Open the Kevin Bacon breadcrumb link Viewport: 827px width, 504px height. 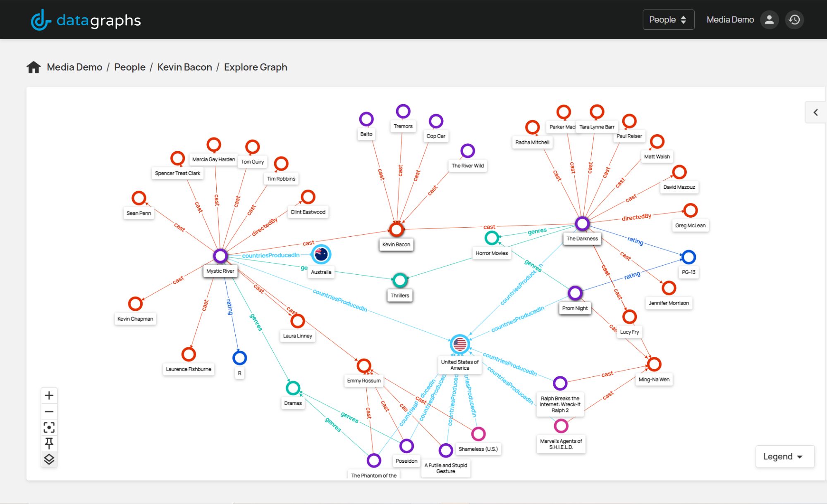point(184,67)
